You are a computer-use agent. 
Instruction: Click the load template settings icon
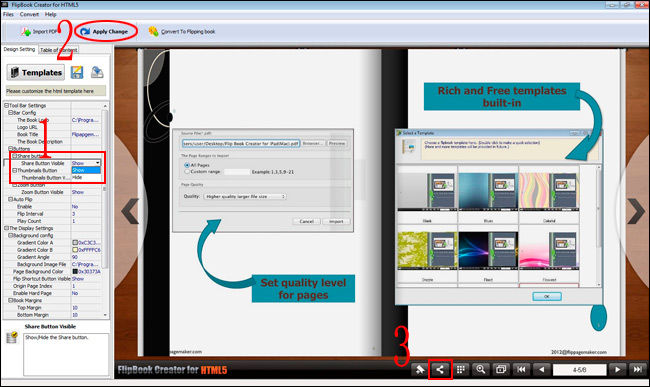pos(97,73)
